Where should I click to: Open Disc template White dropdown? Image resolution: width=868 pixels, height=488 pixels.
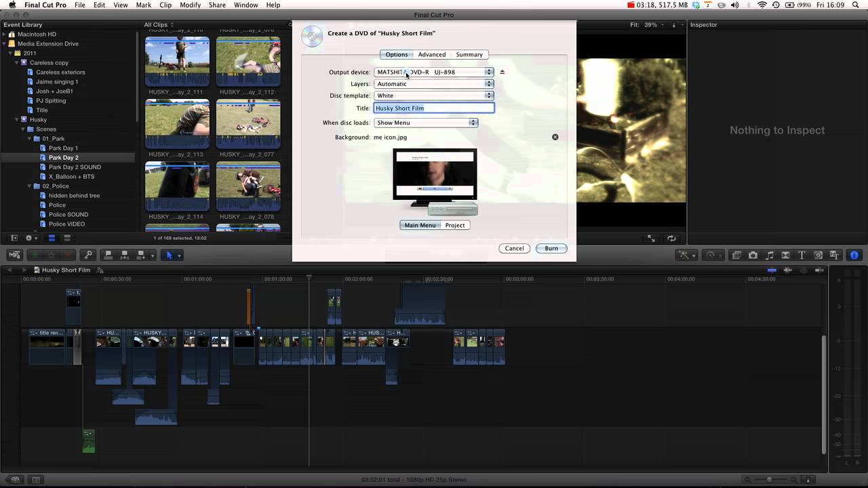(x=433, y=96)
